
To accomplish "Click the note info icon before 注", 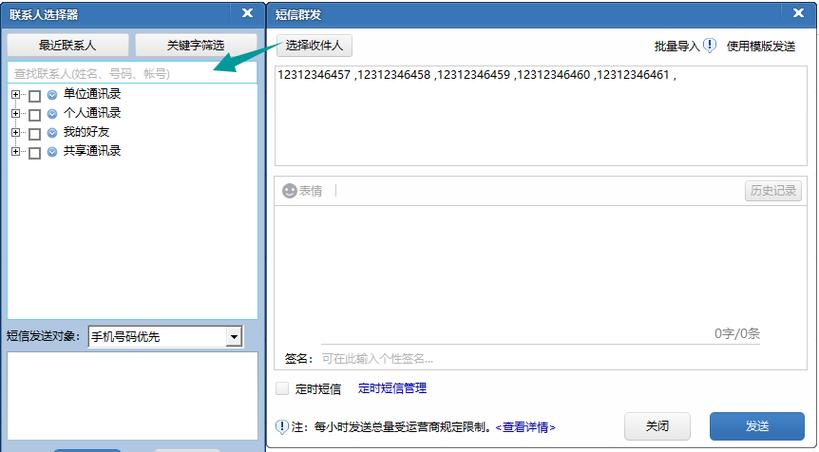I will 282,427.
